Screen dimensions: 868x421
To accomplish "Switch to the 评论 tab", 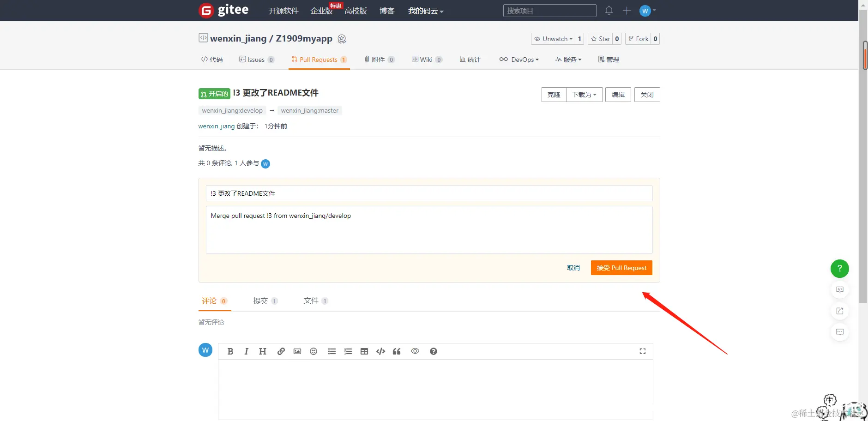I will point(215,301).
